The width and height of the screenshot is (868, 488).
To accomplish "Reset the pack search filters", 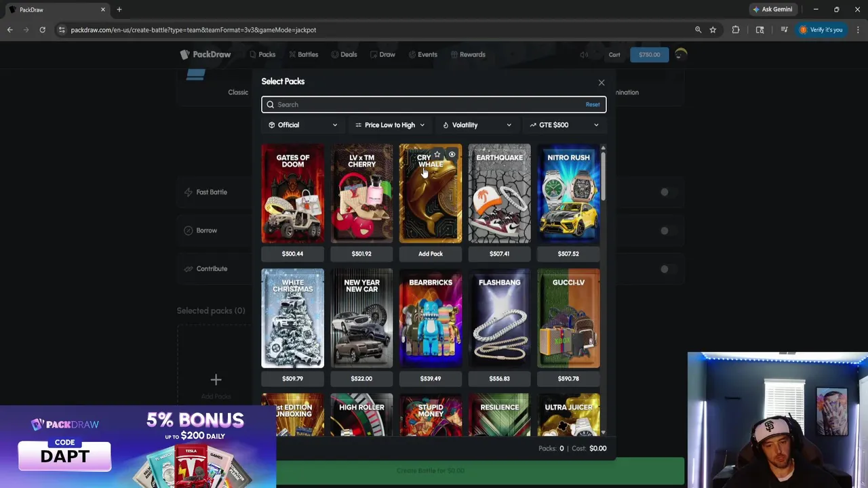I will click(x=593, y=104).
